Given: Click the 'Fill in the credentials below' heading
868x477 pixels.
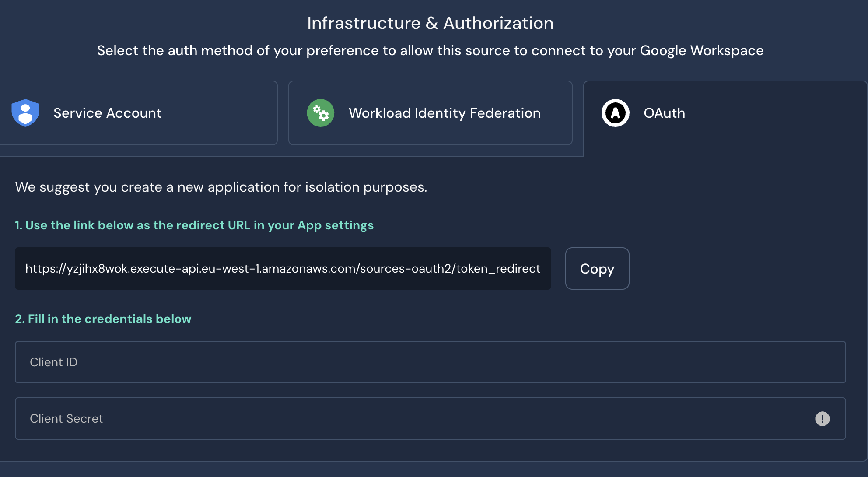Looking at the screenshot, I should point(103,319).
